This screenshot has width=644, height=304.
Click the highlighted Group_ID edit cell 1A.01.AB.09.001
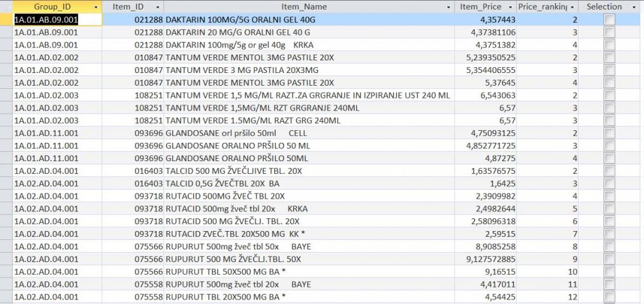coord(57,19)
